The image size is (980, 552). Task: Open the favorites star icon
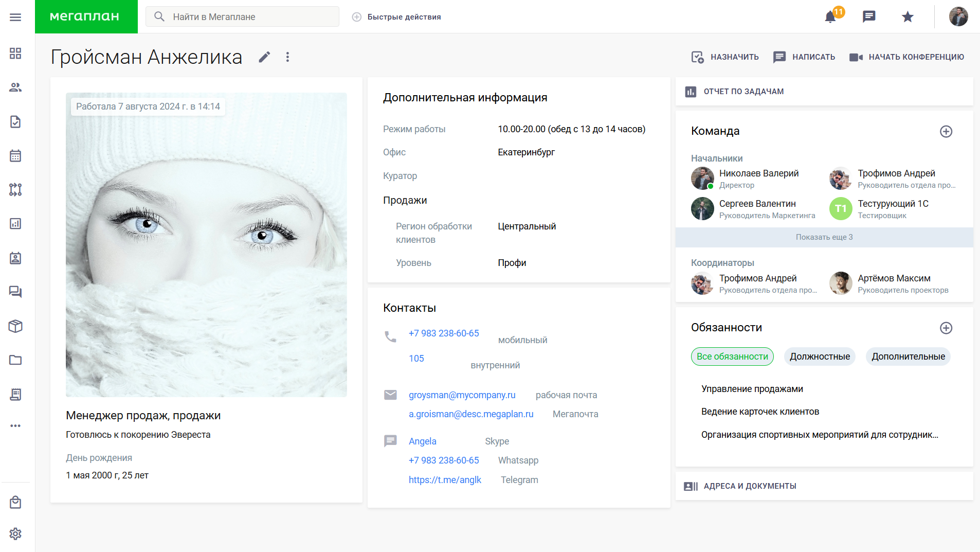[x=908, y=17]
